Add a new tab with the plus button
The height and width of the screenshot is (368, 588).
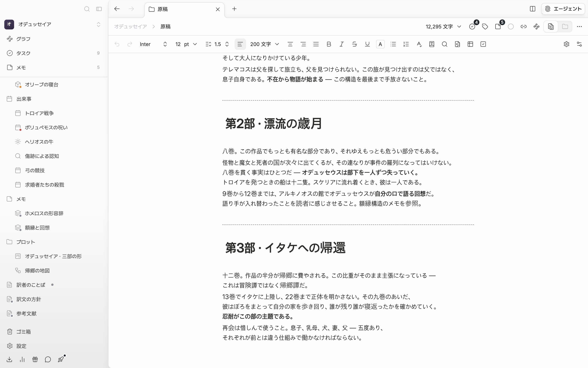click(234, 9)
